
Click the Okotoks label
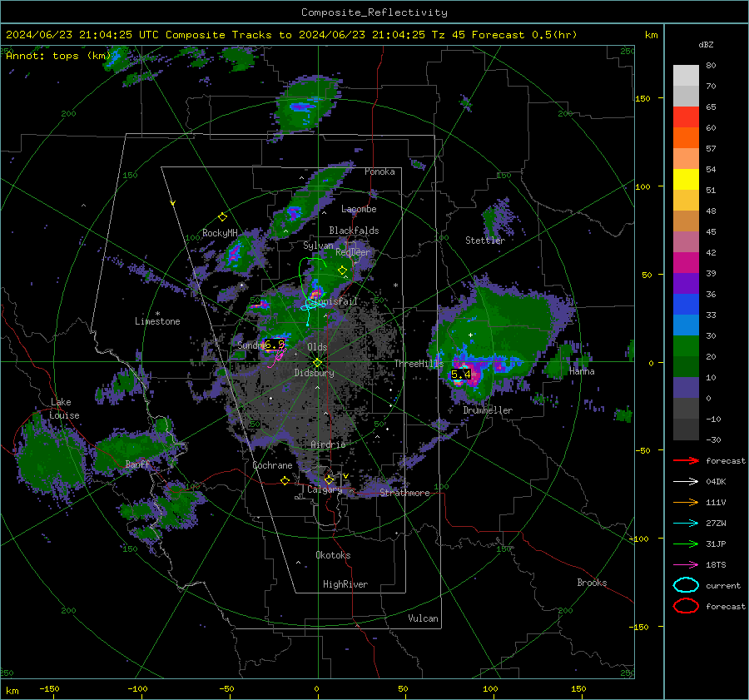point(334,555)
